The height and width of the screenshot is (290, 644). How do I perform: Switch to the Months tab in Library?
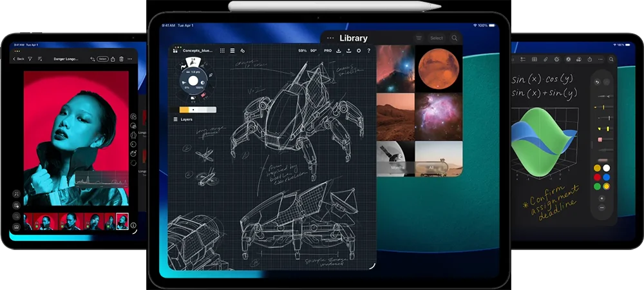click(397, 168)
